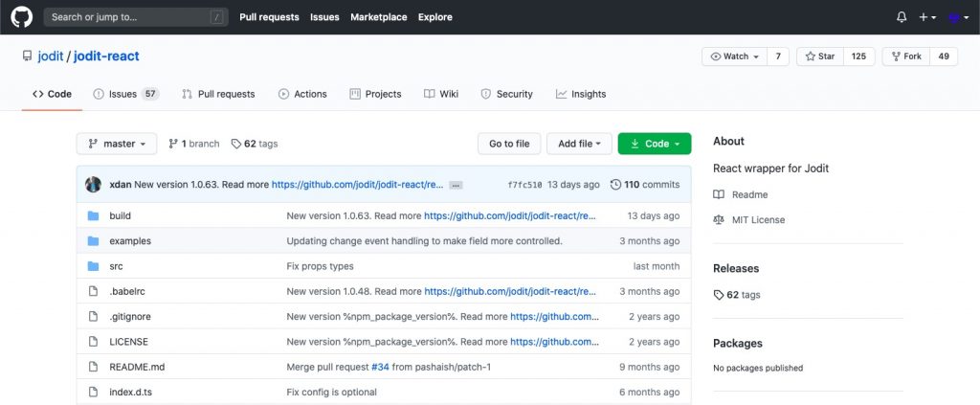Open the Watch dropdown button
980x405 pixels.
pyautogui.click(x=734, y=56)
